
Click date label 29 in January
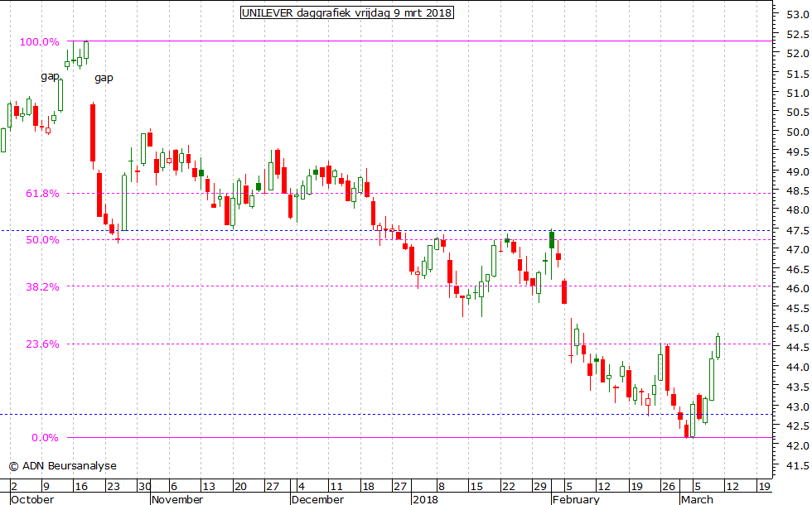[540, 487]
